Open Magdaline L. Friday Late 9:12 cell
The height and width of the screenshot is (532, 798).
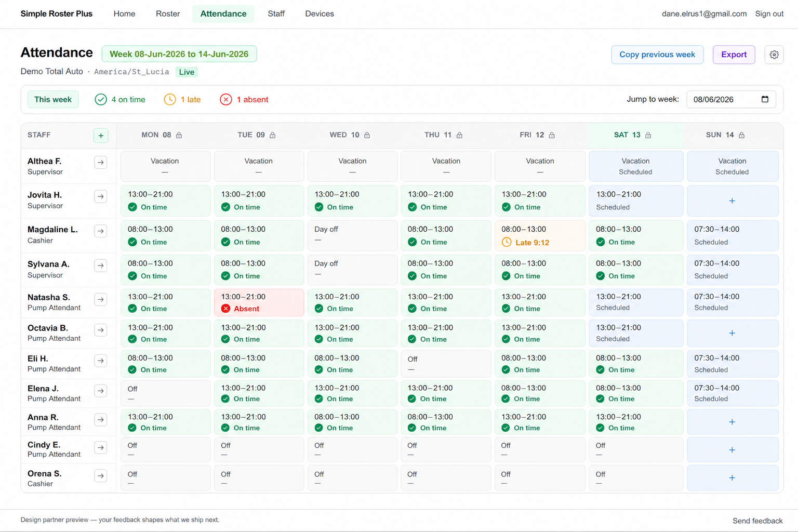(x=540, y=235)
